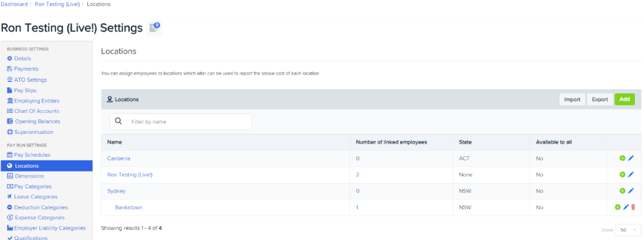Image resolution: width=644 pixels, height=240 pixels.
Task: Click the notes icon beside the Settings title
Action: click(x=155, y=28)
